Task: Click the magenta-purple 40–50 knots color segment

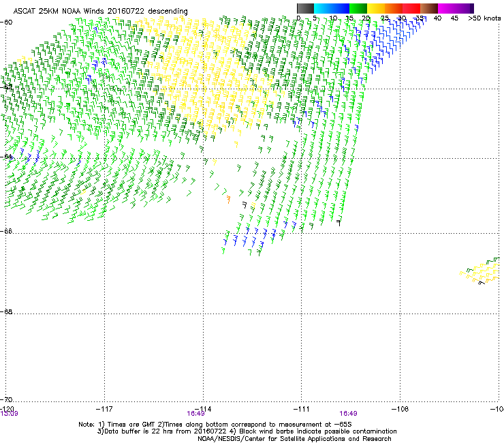Action: [456, 8]
